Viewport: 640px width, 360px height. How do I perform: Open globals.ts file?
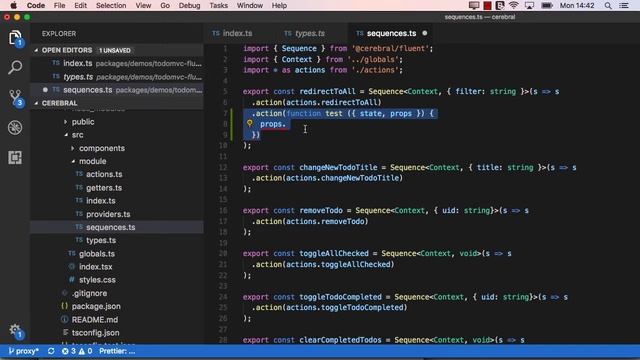[x=97, y=254]
